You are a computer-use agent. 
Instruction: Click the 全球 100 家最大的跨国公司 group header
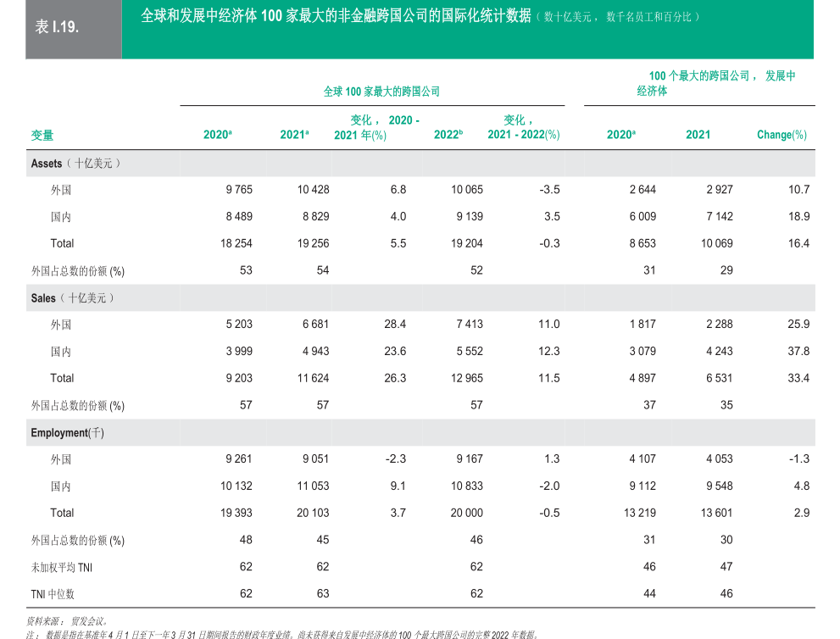point(381,92)
